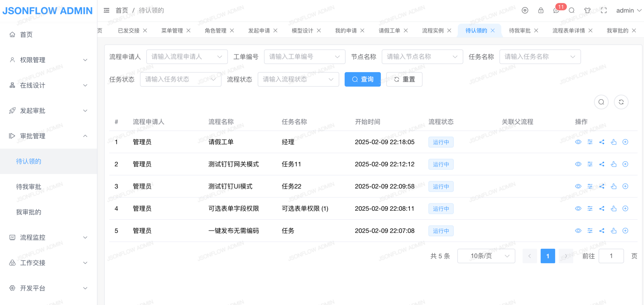Screen dimensions: 644x305
Task: Click the share icon in the 请假工单 row
Action: pos(602,142)
